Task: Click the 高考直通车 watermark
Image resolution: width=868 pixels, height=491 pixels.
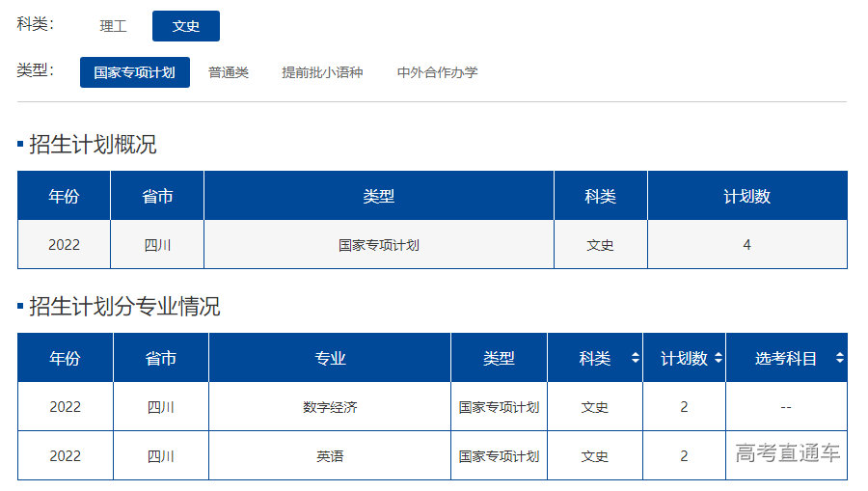Action: pyautogui.click(x=787, y=453)
